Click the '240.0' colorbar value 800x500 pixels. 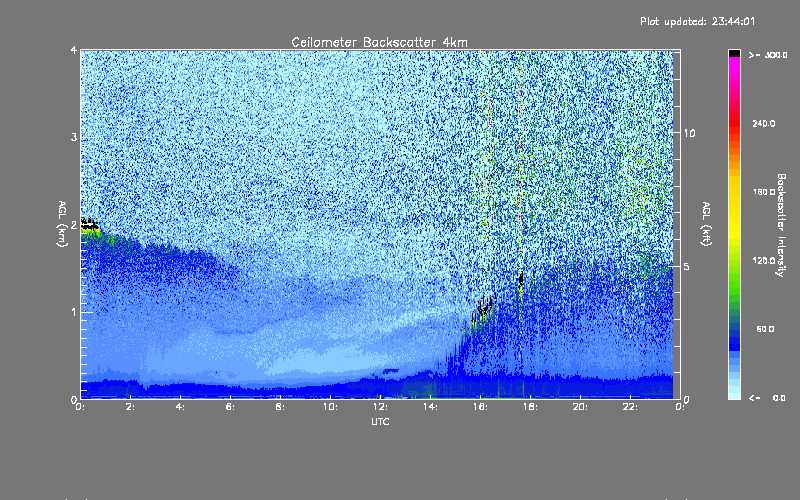(764, 123)
